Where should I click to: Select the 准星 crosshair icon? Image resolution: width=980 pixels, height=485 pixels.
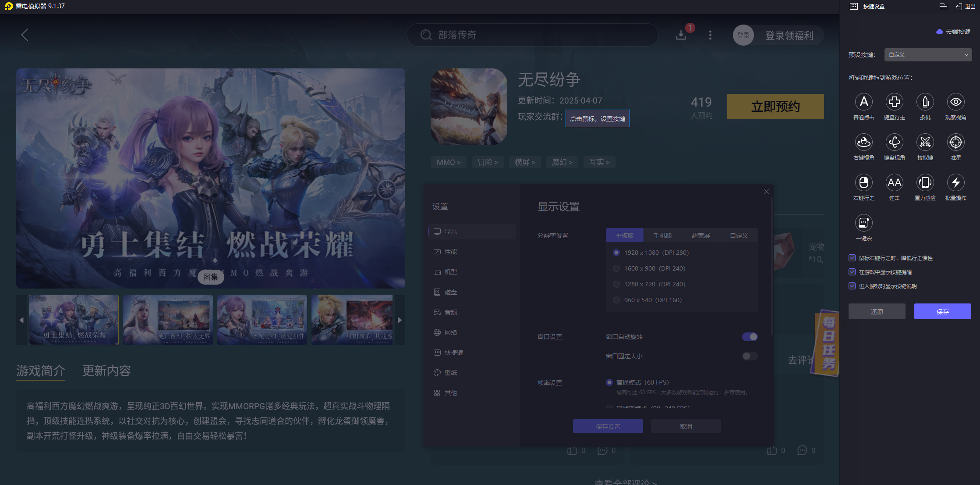pyautogui.click(x=955, y=142)
